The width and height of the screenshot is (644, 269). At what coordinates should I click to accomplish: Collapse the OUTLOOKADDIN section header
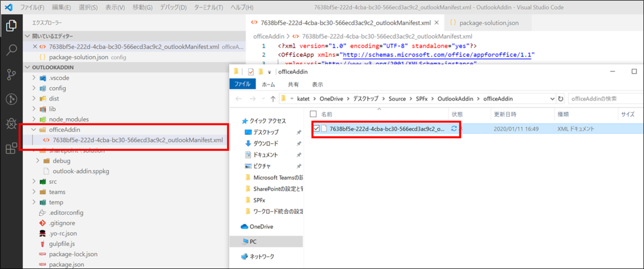click(28, 67)
